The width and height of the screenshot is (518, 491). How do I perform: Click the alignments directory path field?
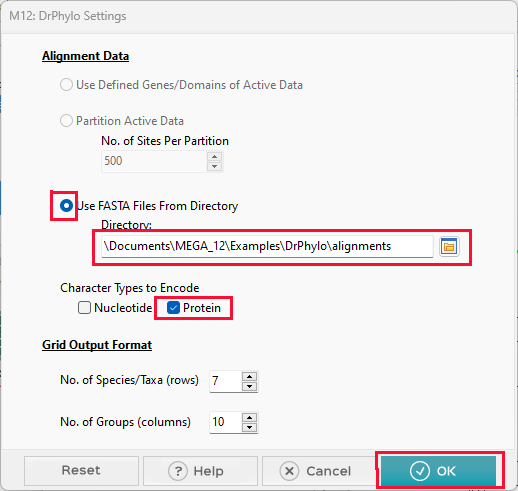point(267,246)
